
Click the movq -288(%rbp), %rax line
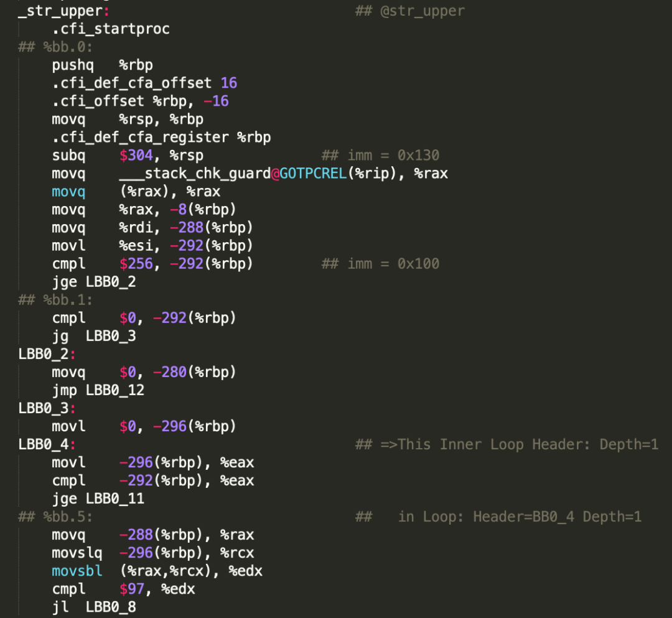[x=153, y=535]
